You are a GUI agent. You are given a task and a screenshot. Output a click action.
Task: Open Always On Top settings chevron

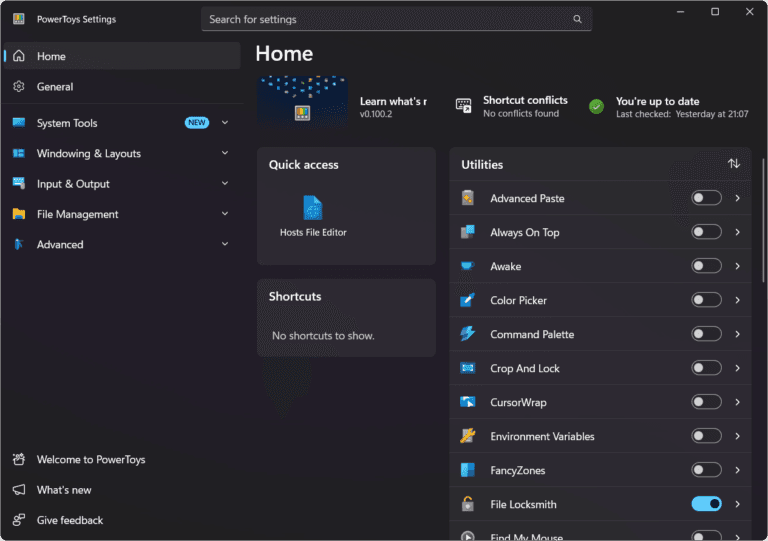coord(738,232)
